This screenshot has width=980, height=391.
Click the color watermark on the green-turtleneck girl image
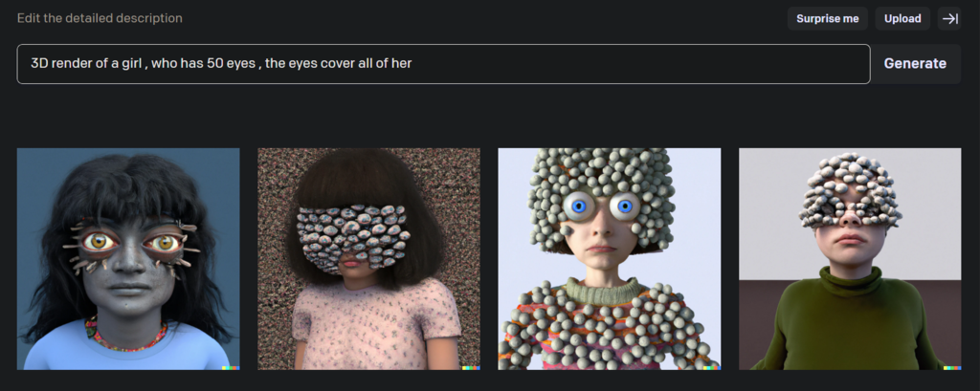(952, 368)
